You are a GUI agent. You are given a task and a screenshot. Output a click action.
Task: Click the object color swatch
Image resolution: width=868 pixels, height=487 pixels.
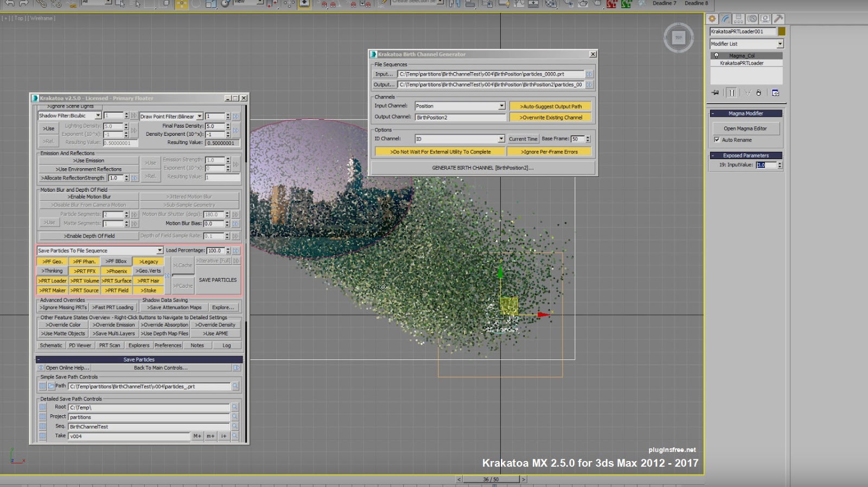[x=782, y=31]
